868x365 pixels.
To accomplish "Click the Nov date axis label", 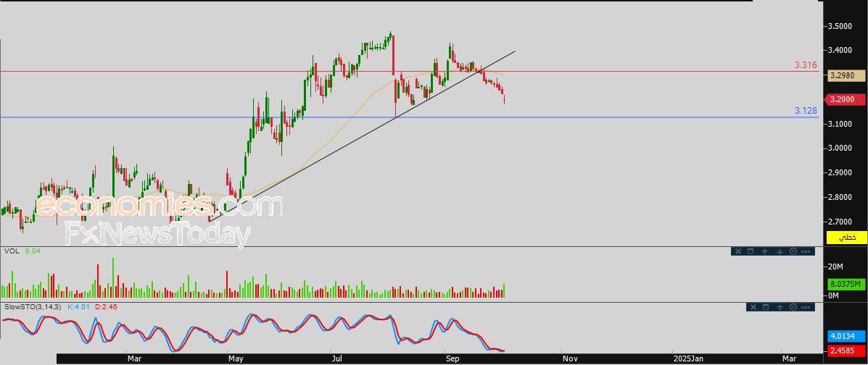I will point(571,359).
